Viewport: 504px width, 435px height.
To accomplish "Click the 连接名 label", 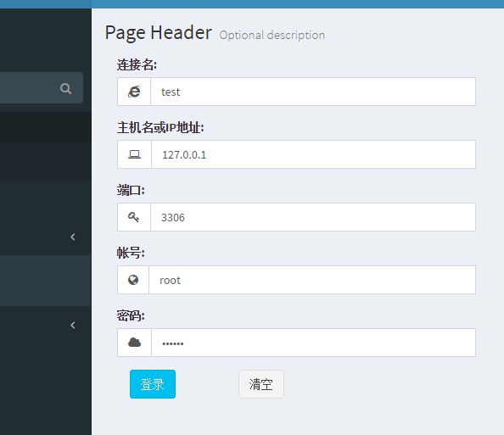I will pos(137,64).
